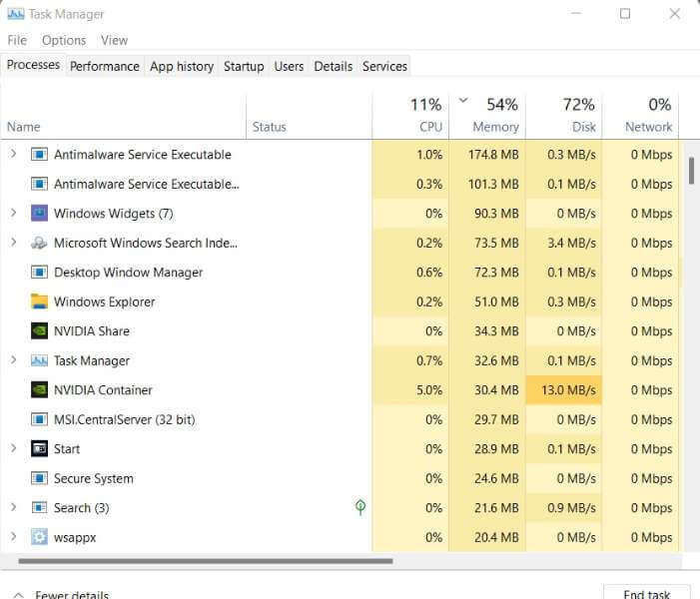Screen dimensions: 700x599
Task: Expand the Antimalware Service Executable group
Action: tap(13, 155)
